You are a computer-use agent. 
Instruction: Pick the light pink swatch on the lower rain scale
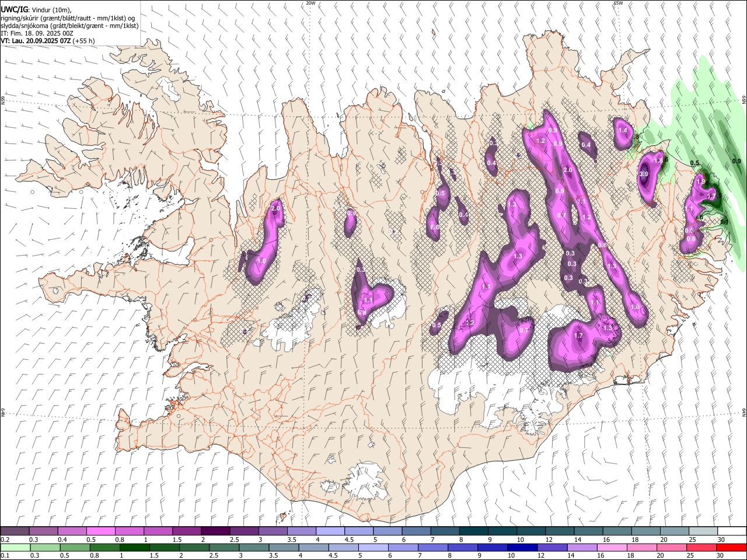coord(611,547)
